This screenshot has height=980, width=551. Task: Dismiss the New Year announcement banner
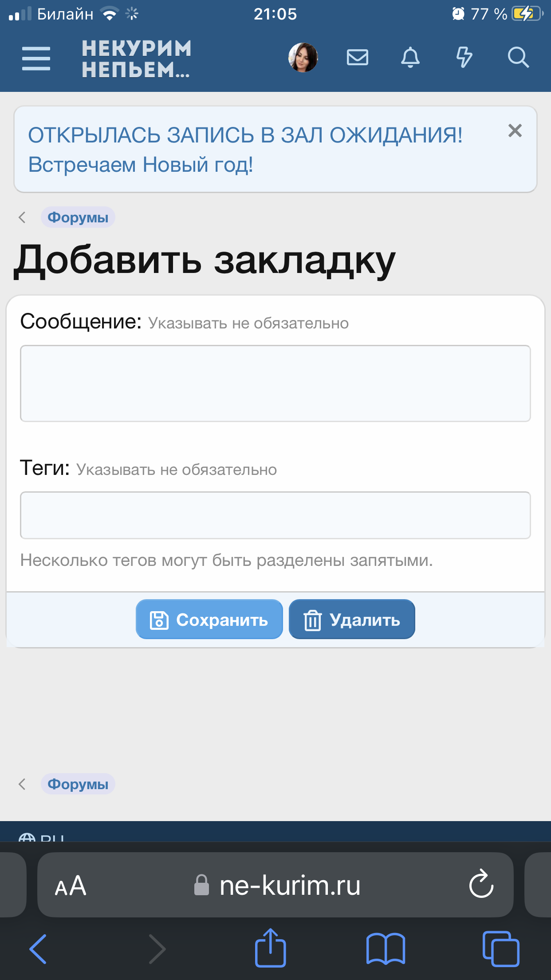(x=515, y=130)
